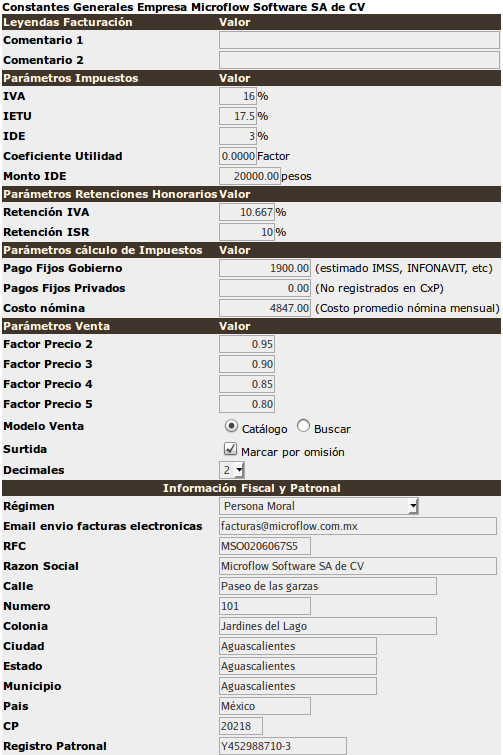
Task: Focus the IVA percentage field
Action: [238, 96]
